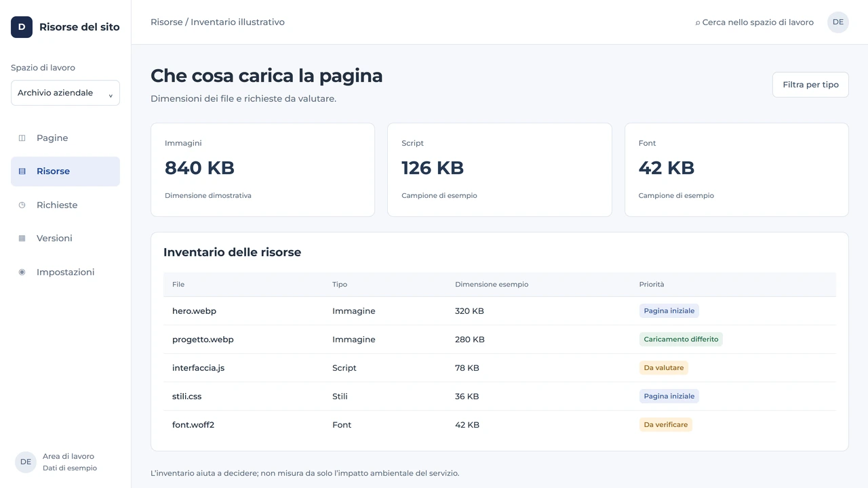Viewport: 868px width, 488px height.
Task: Click the Stili type cell
Action: [x=340, y=396]
